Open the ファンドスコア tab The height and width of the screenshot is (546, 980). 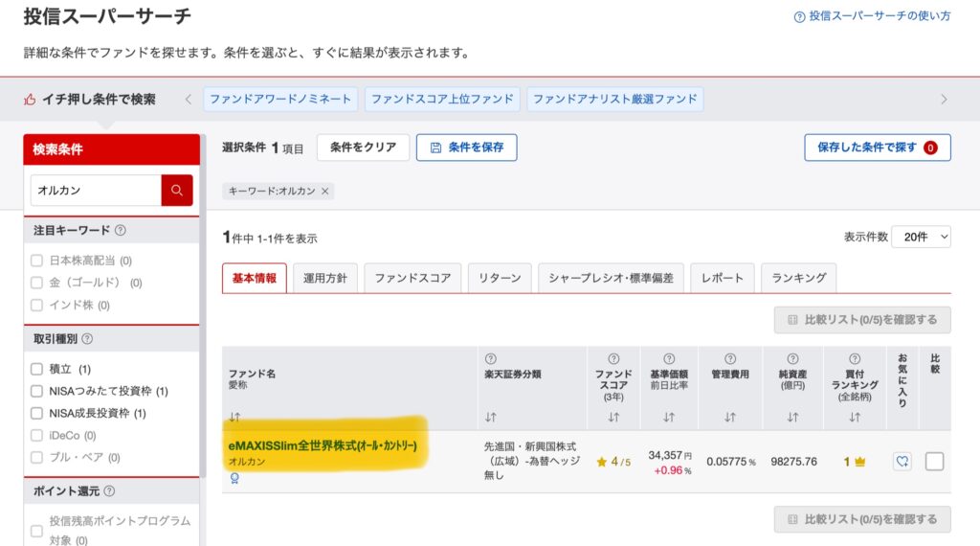[412, 278]
